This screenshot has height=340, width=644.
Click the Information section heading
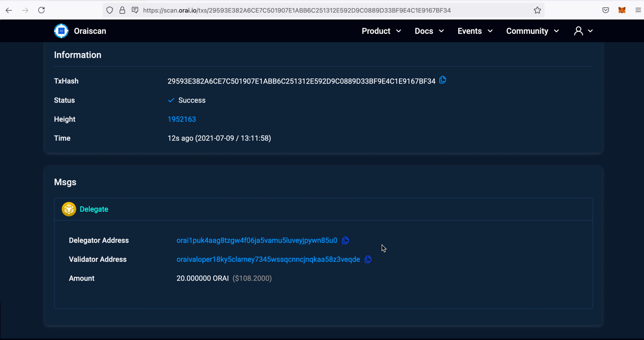[77, 55]
